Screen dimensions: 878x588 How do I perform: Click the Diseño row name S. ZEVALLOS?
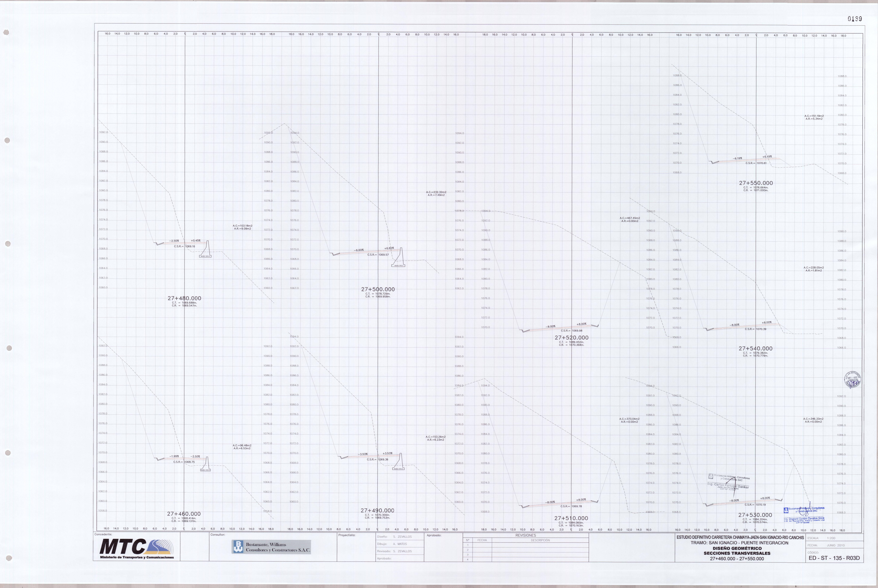point(402,537)
